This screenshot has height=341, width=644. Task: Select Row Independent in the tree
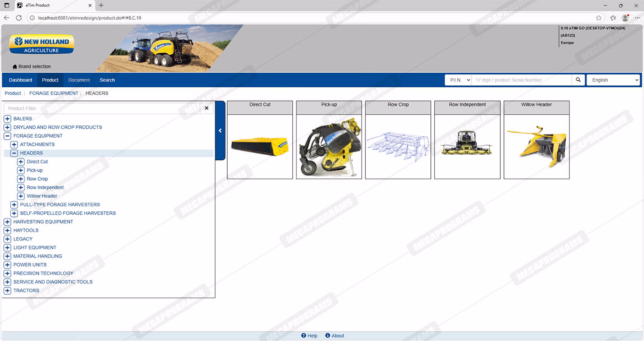point(45,188)
